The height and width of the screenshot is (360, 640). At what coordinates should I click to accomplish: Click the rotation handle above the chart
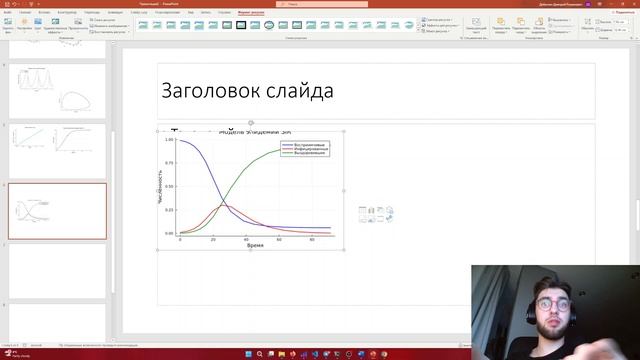pos(251,123)
